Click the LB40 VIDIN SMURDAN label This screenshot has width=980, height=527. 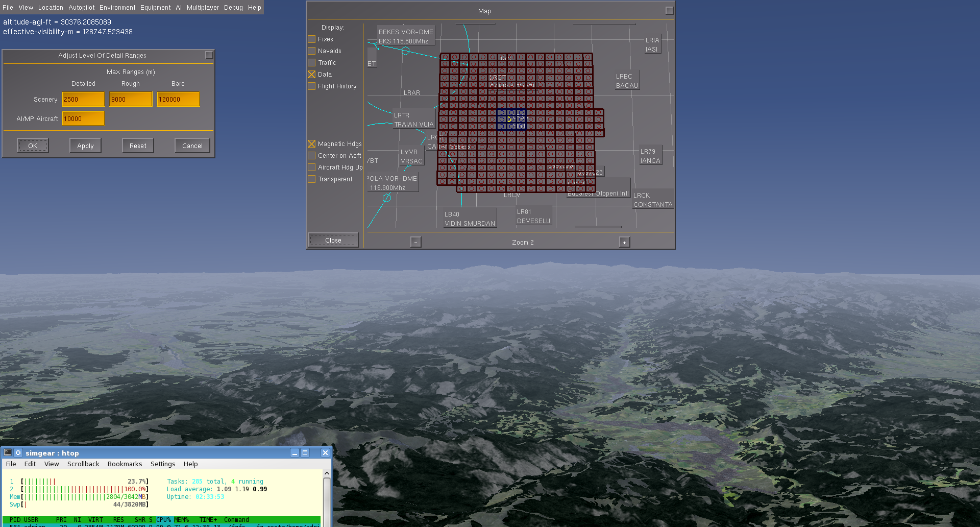pos(470,219)
